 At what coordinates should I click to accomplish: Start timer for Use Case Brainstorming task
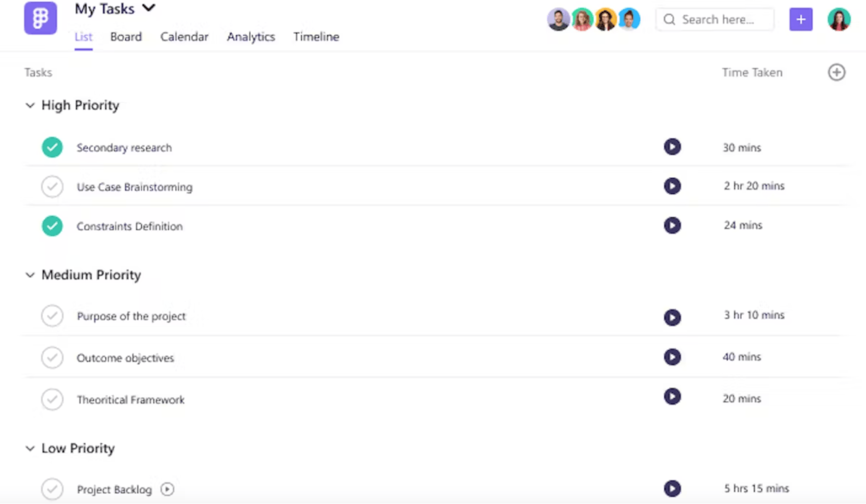click(672, 186)
